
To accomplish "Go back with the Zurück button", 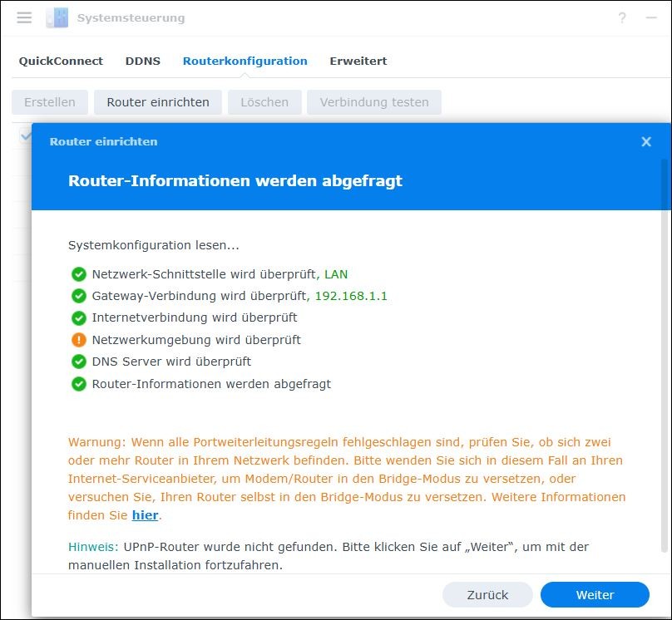I will 487,595.
